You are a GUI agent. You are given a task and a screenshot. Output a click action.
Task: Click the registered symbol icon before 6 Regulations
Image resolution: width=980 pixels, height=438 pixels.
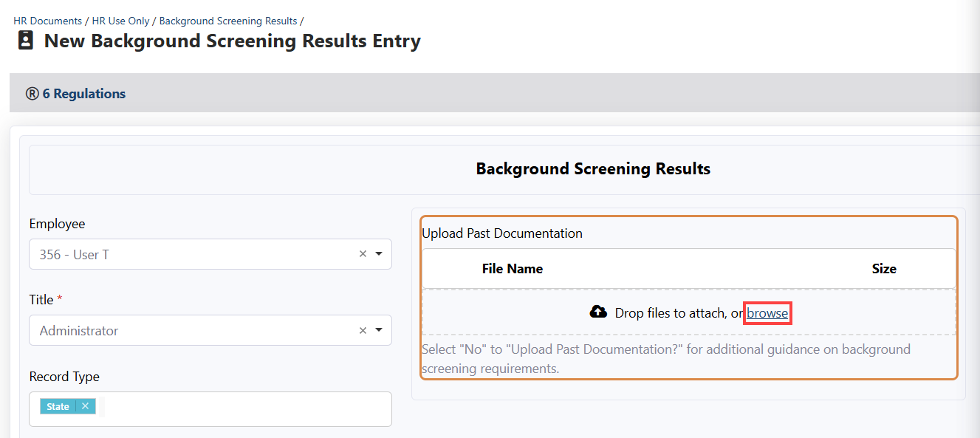coord(32,94)
